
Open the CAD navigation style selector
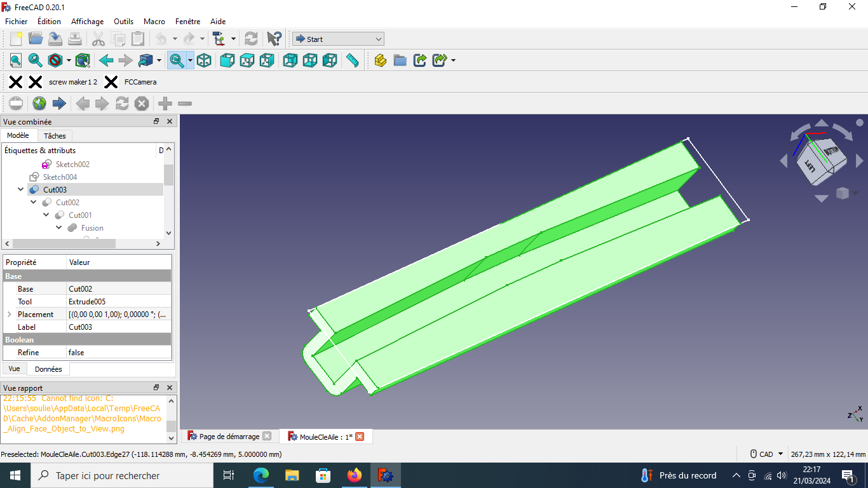point(766,454)
